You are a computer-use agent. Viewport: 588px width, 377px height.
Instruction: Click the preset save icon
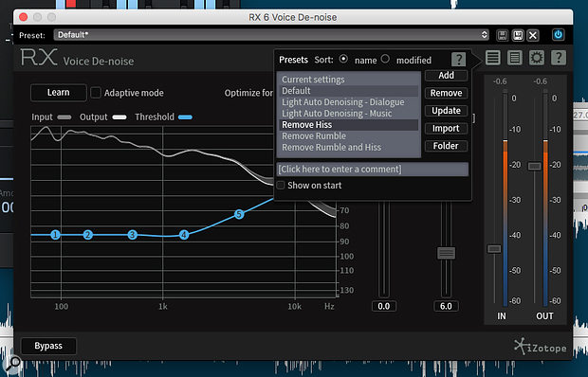502,35
